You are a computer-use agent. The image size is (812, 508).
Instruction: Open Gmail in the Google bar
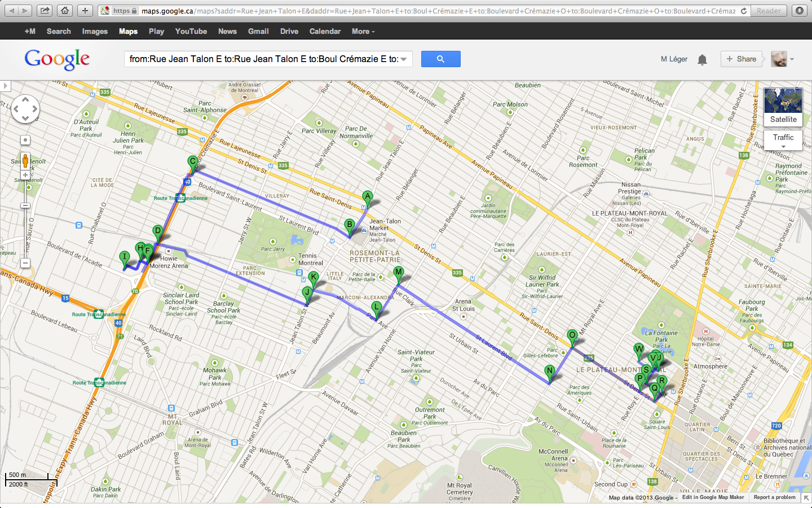[258, 31]
